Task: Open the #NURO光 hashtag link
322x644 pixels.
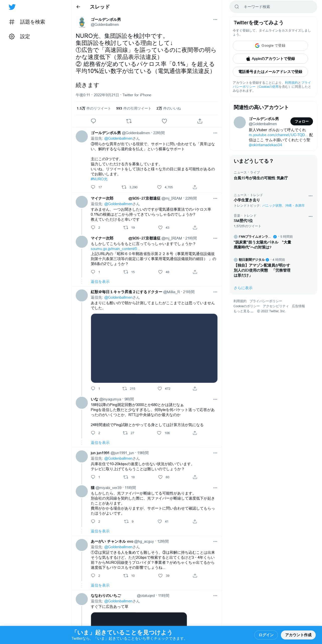Action: point(99,179)
